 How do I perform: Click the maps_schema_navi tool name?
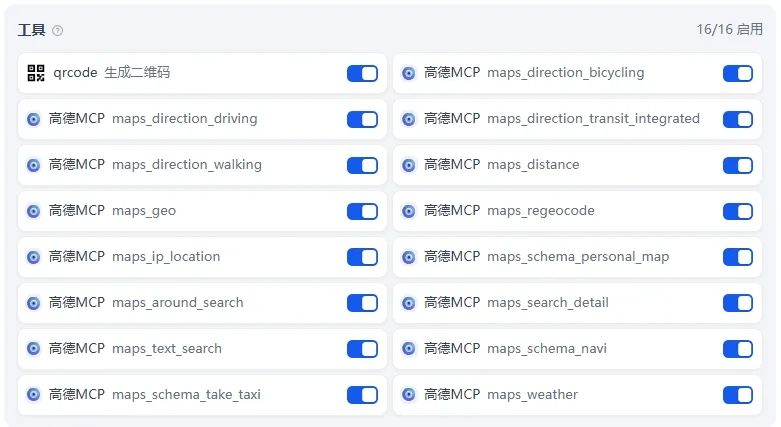click(547, 349)
